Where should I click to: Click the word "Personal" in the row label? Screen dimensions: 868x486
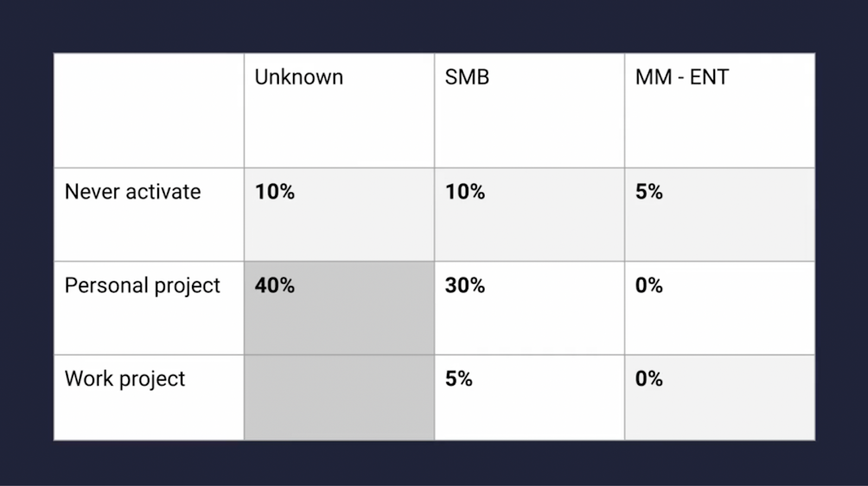point(106,286)
